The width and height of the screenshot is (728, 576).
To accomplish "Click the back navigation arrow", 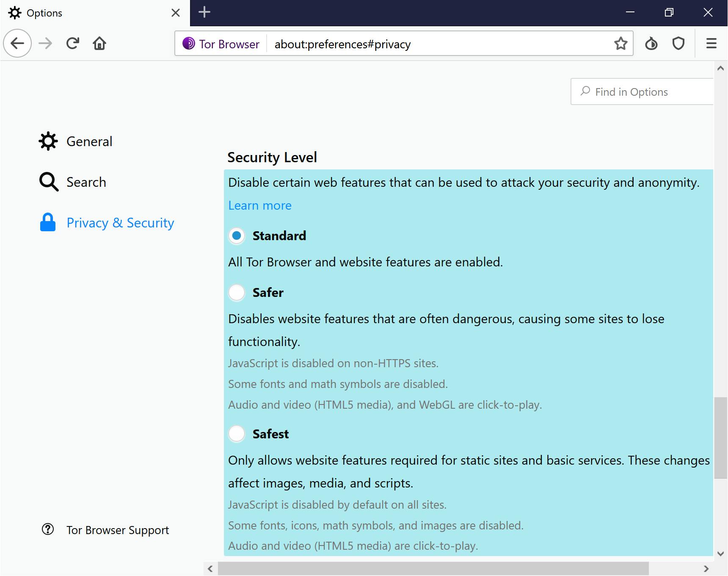I will (x=17, y=43).
